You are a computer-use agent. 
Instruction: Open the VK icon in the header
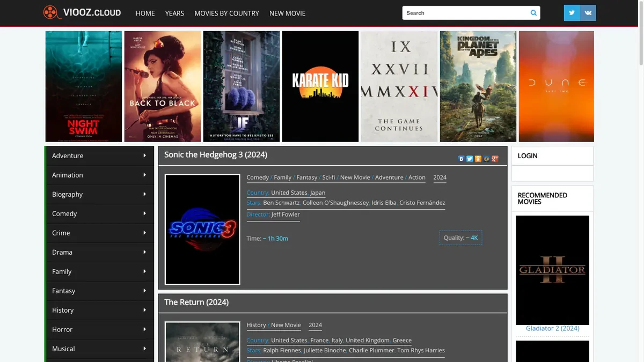(x=588, y=13)
